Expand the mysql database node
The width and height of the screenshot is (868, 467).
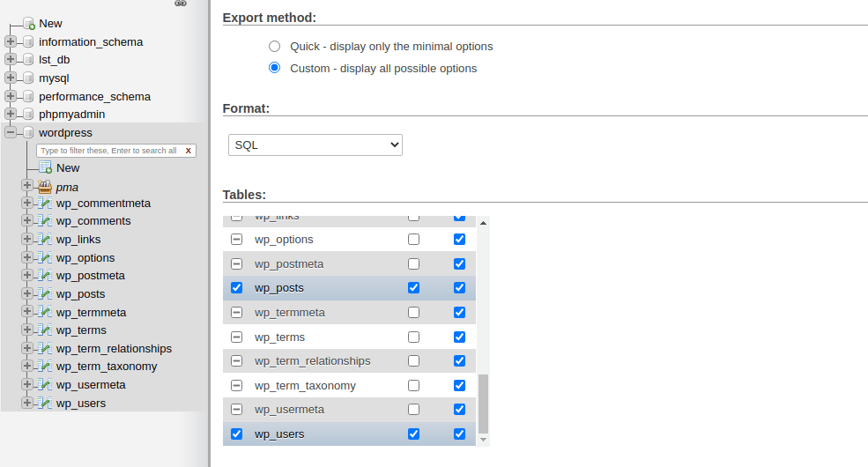(x=10, y=78)
